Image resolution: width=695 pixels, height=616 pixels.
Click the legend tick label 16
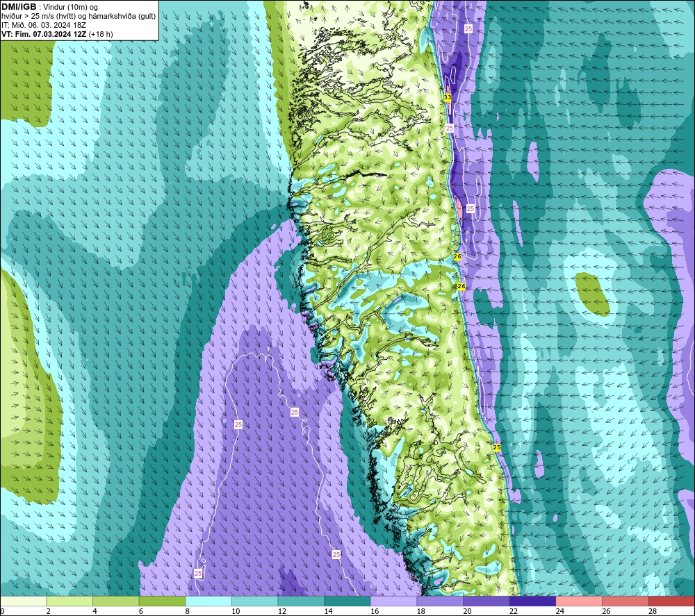pos(375,611)
